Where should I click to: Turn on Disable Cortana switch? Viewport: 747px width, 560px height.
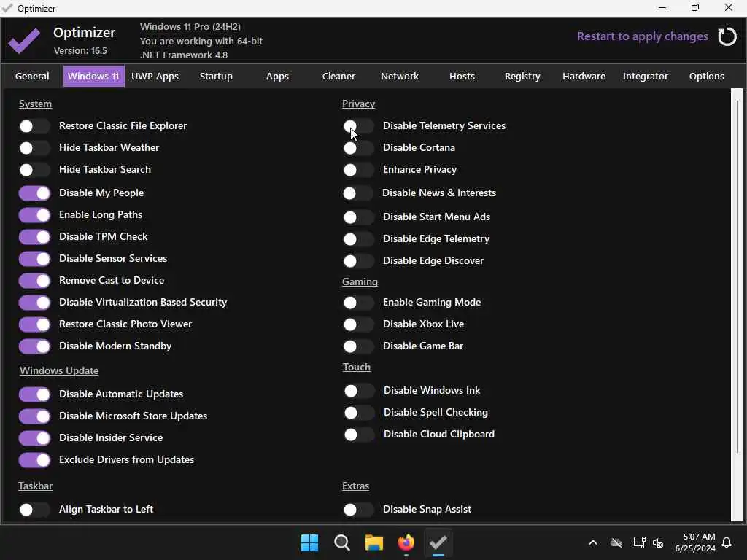358,148
